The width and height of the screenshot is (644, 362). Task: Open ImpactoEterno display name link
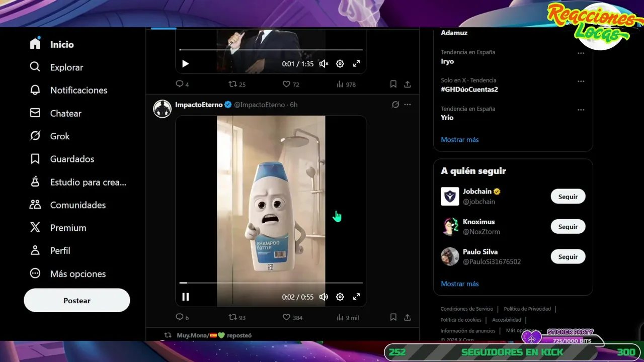pyautogui.click(x=199, y=105)
